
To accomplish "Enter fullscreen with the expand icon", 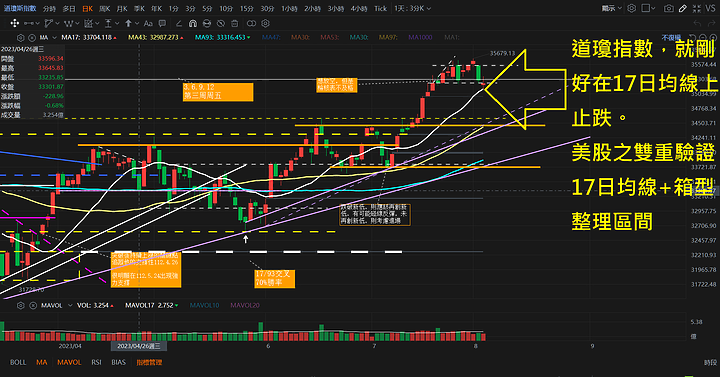I will [697, 8].
